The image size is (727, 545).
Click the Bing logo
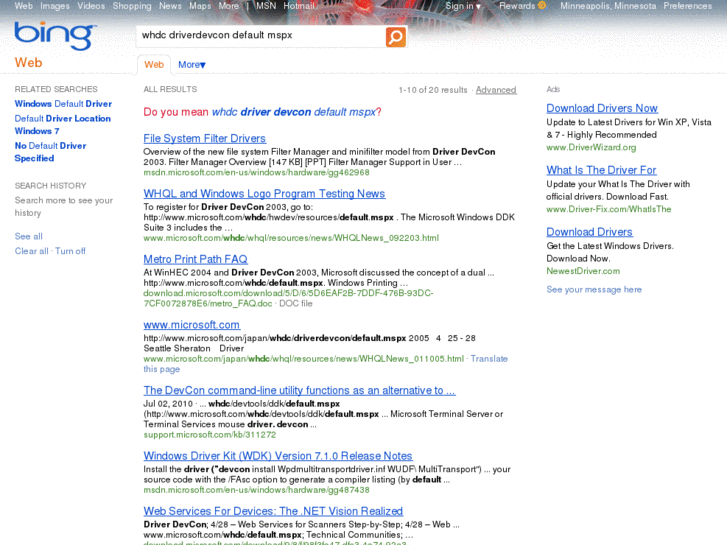pyautogui.click(x=56, y=36)
